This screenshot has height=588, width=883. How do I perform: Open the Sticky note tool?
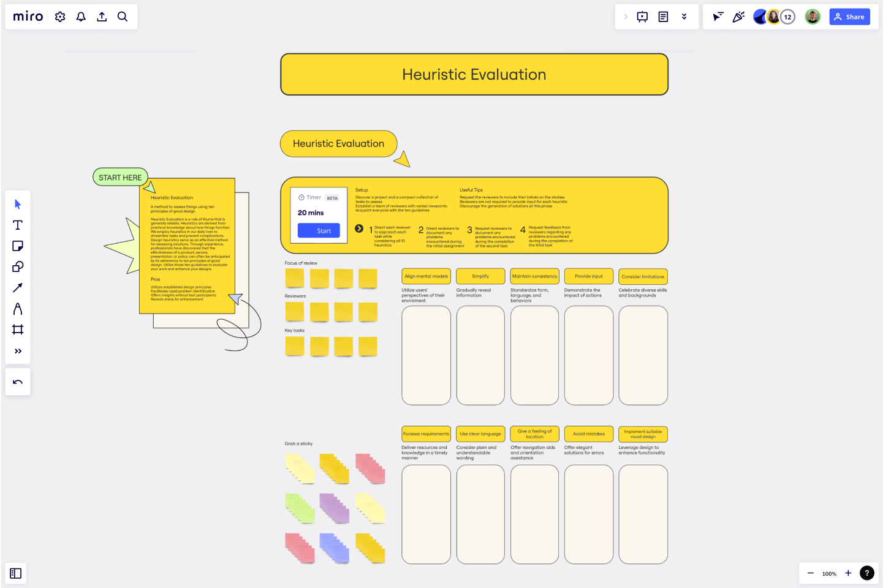[x=18, y=246]
